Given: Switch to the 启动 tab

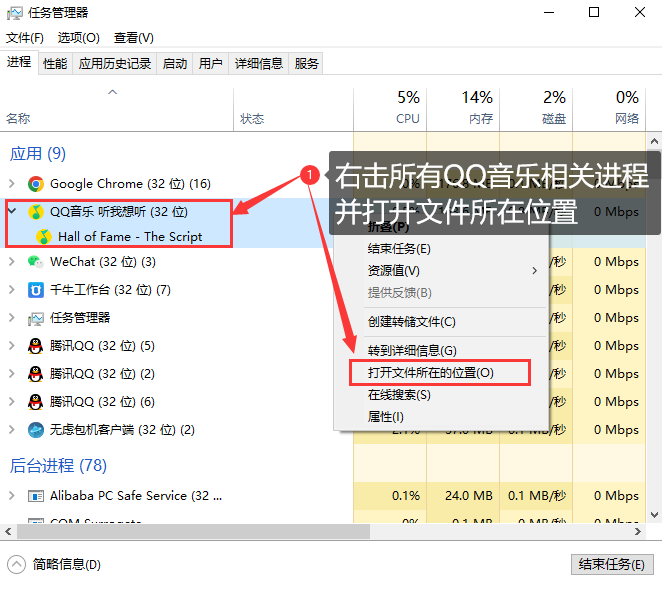Looking at the screenshot, I should [175, 64].
